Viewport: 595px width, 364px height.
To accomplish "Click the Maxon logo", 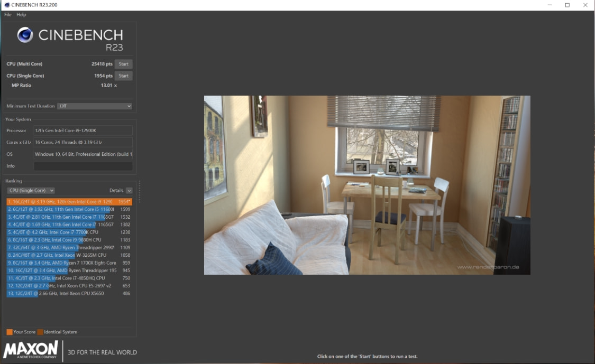I will [x=31, y=350].
